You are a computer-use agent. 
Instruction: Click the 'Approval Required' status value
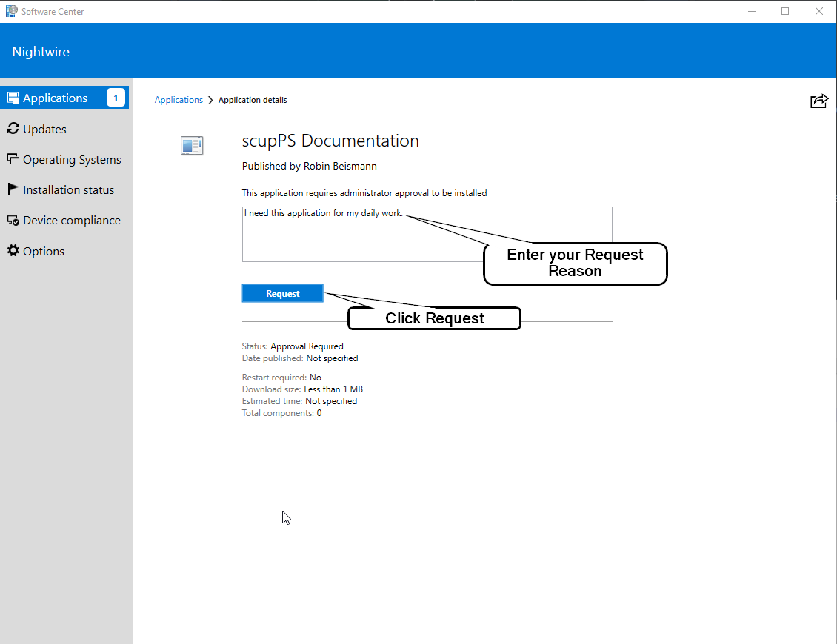307,346
